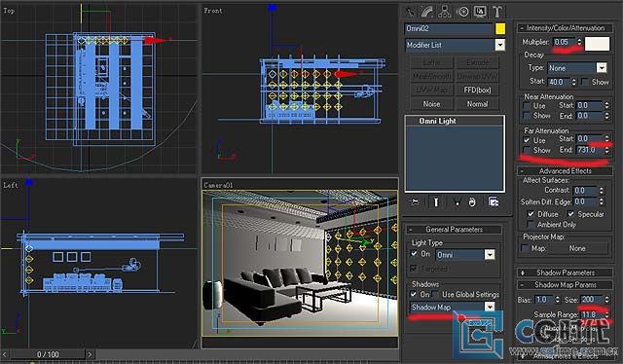The image size is (623, 364).
Task: Switch to the Modify panel icon
Action: point(427,12)
